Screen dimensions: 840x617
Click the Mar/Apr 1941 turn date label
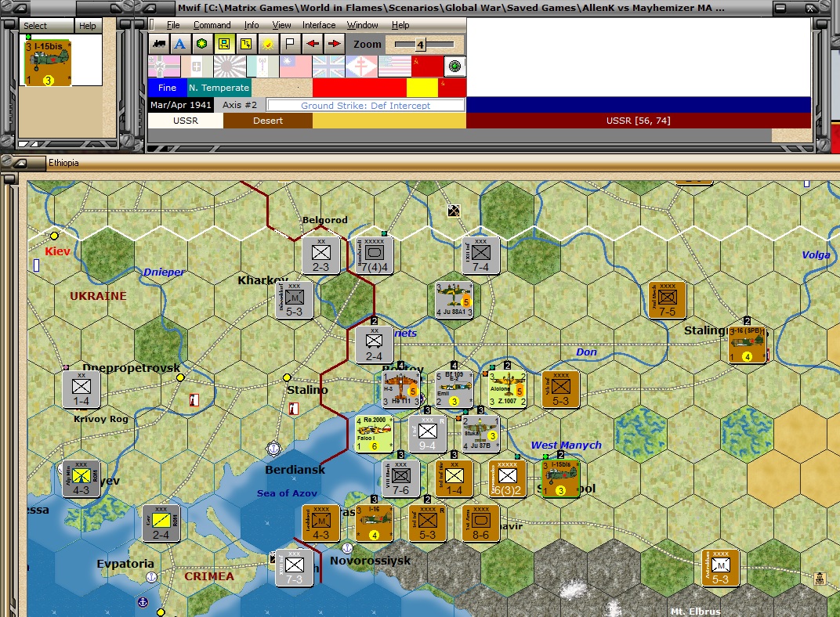tap(180, 105)
